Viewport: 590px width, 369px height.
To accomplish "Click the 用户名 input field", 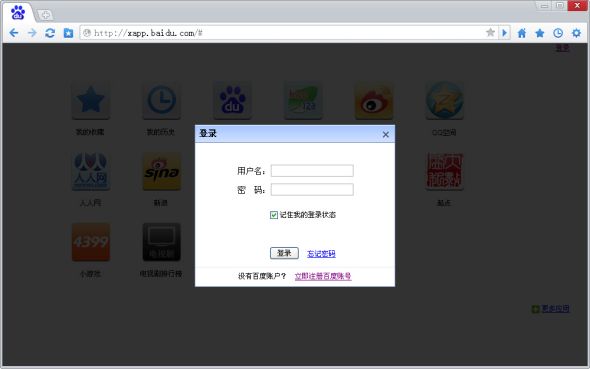I will click(312, 171).
